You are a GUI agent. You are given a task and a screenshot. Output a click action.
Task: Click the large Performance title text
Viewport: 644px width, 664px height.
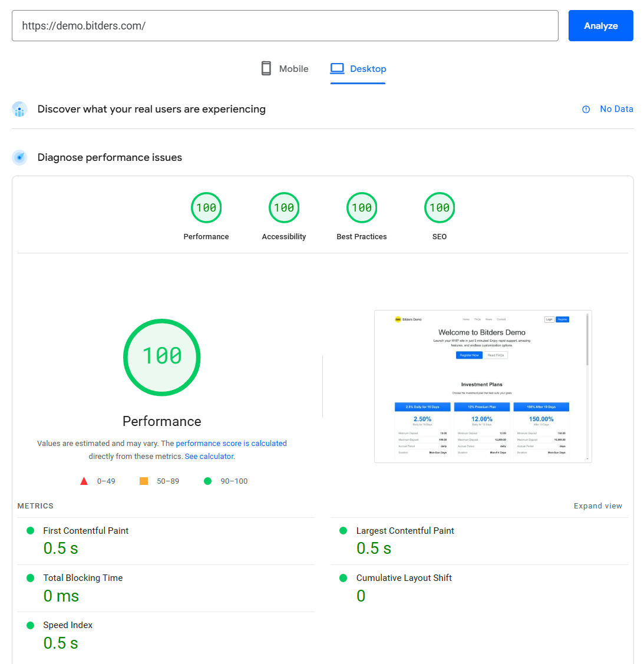162,421
